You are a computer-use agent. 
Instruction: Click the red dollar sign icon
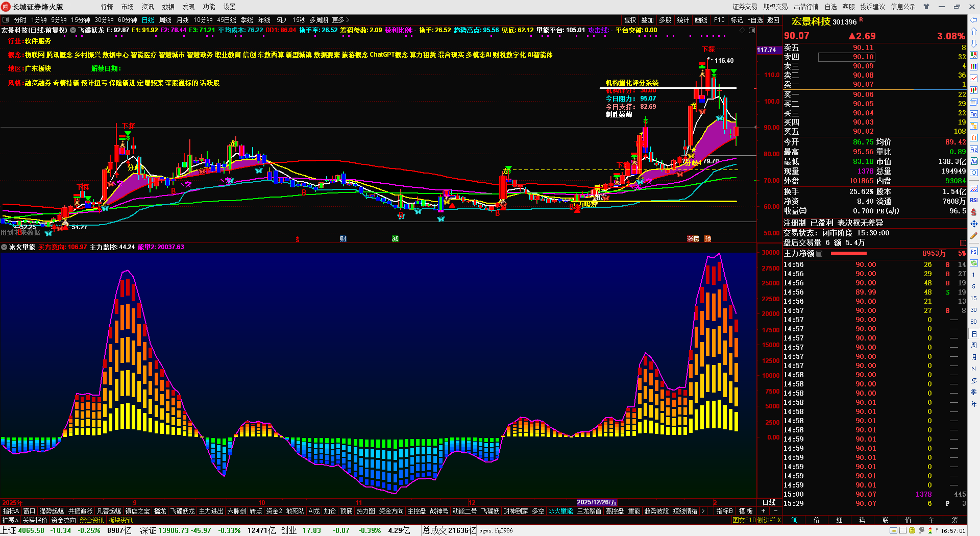point(974,212)
